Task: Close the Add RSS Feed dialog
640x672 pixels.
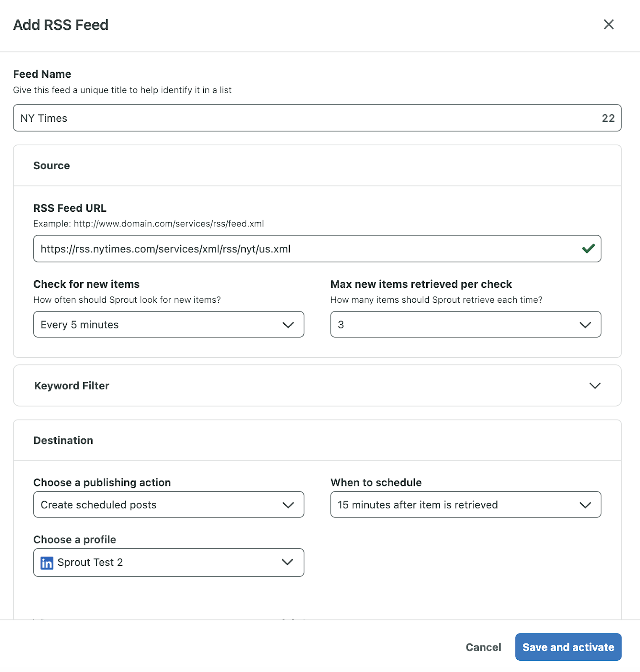Action: pos(609,24)
